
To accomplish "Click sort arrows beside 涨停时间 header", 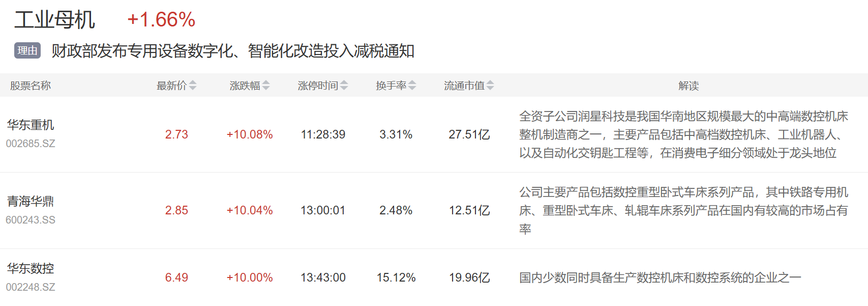I will point(344,86).
